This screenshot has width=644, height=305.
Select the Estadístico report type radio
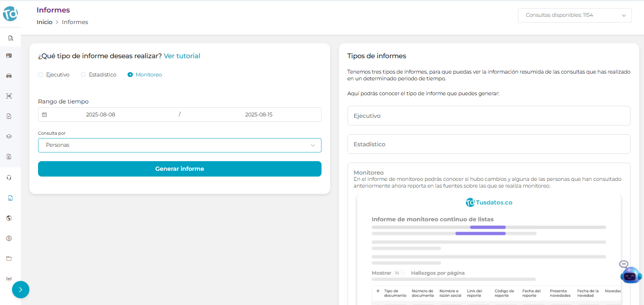pos(83,75)
